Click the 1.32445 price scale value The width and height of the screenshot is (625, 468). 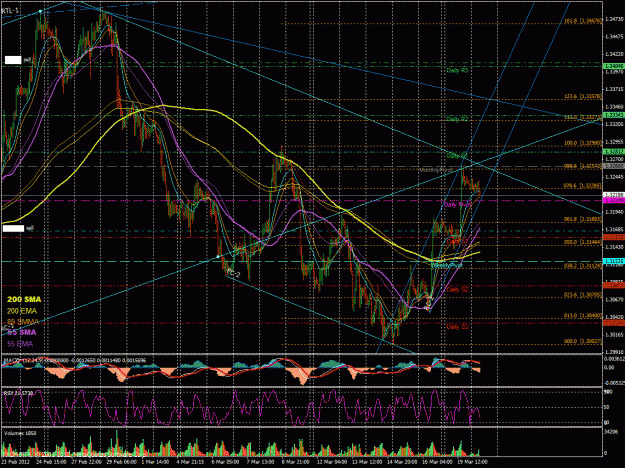tap(614, 177)
